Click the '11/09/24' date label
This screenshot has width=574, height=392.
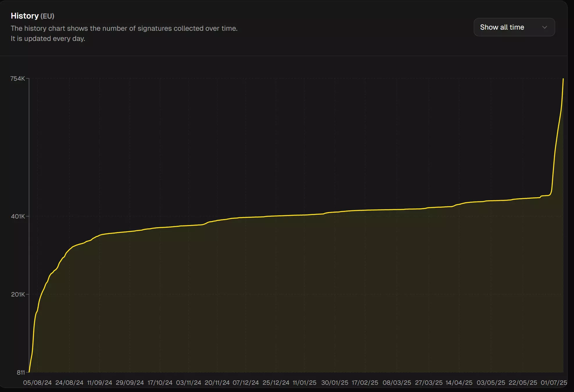tap(100, 382)
